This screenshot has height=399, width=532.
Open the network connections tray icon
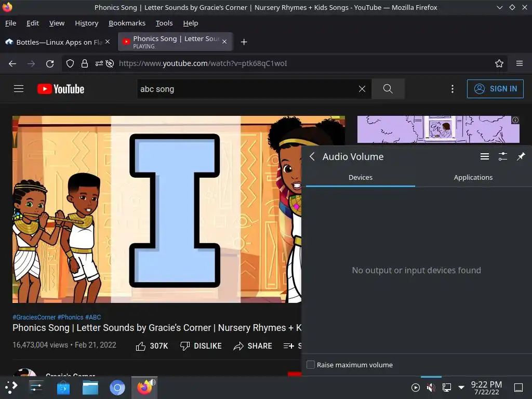pos(446,388)
